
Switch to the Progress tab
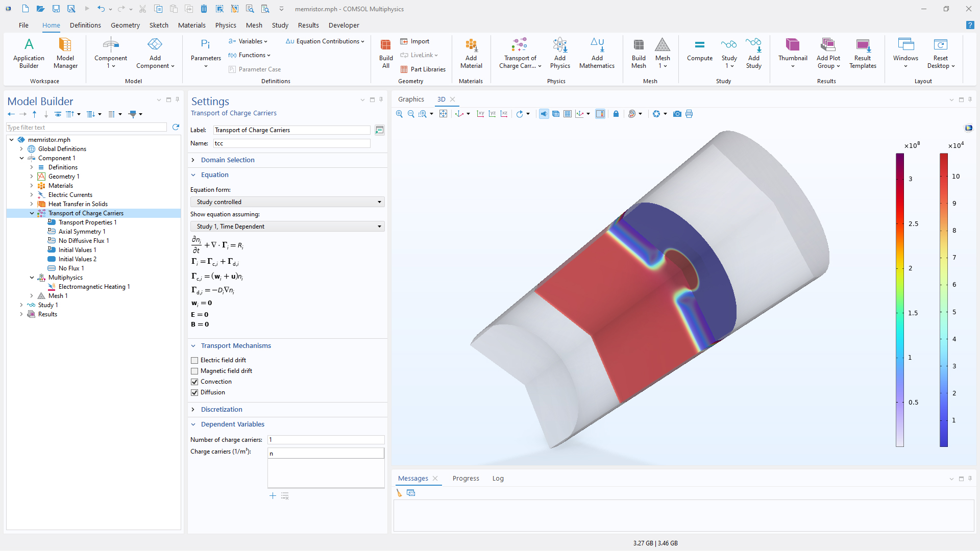click(465, 479)
